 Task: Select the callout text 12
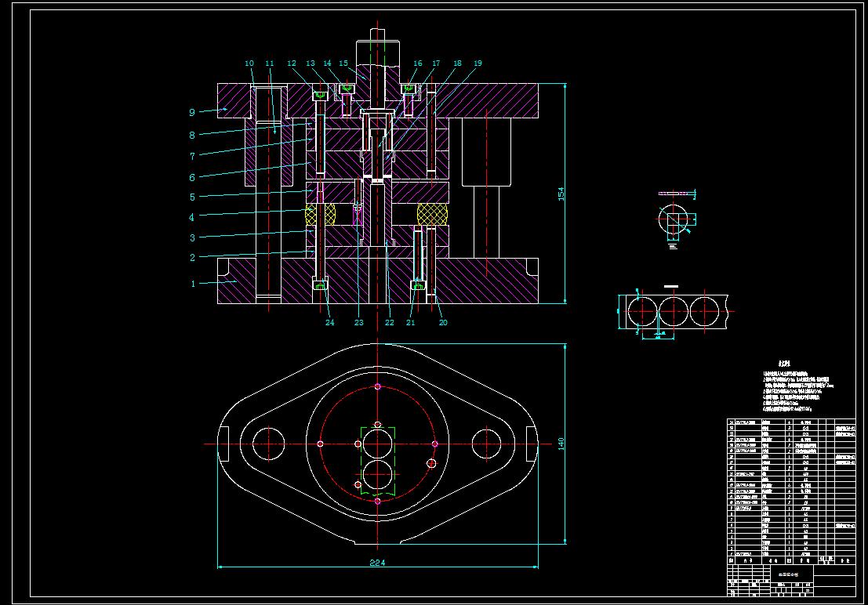(x=292, y=63)
